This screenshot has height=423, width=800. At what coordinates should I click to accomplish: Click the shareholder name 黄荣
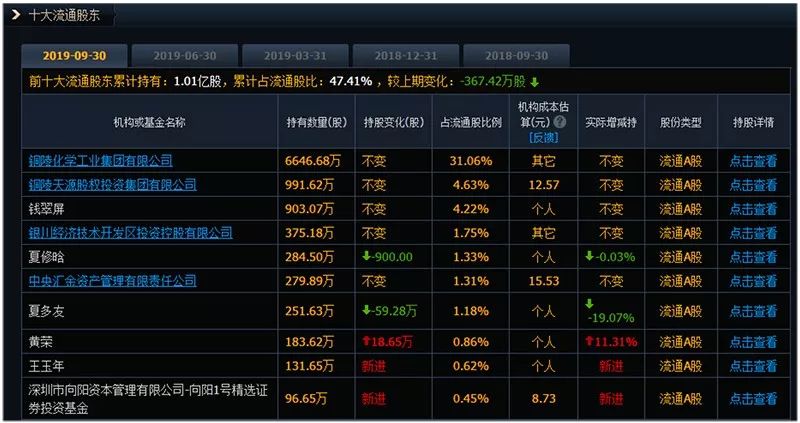(x=40, y=342)
